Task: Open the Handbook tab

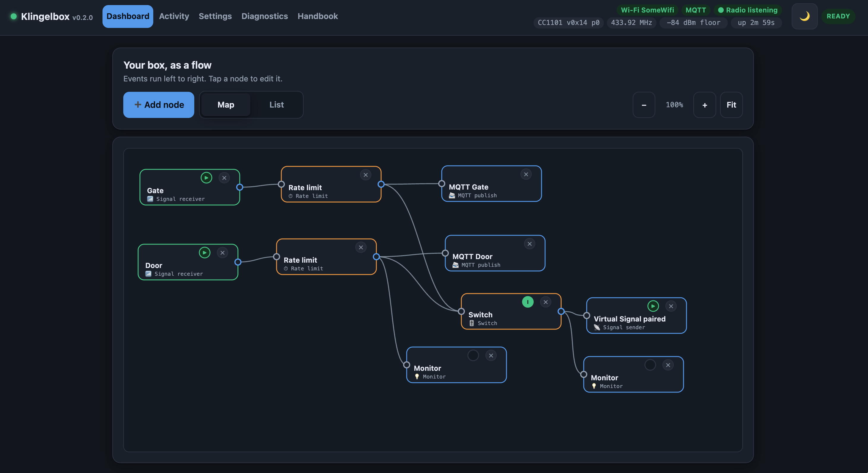Action: [318, 16]
